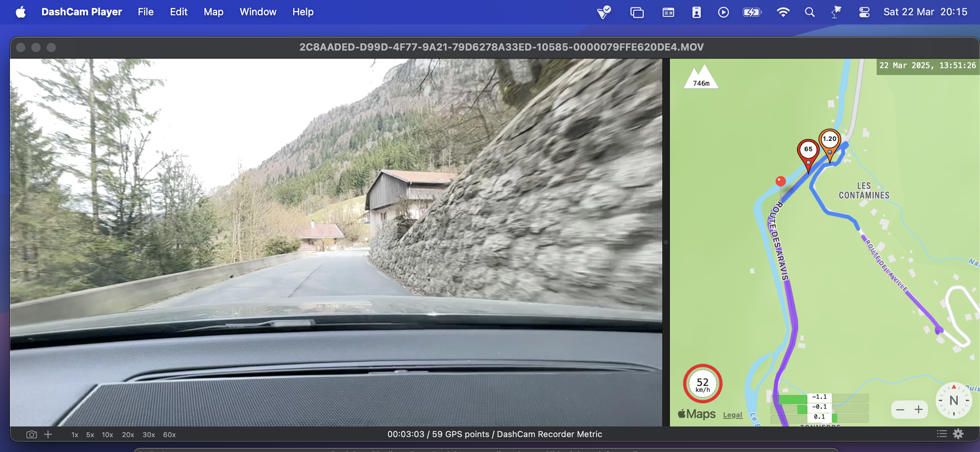Image resolution: width=980 pixels, height=452 pixels.
Task: Click the play-circle menu bar icon
Action: [x=723, y=12]
